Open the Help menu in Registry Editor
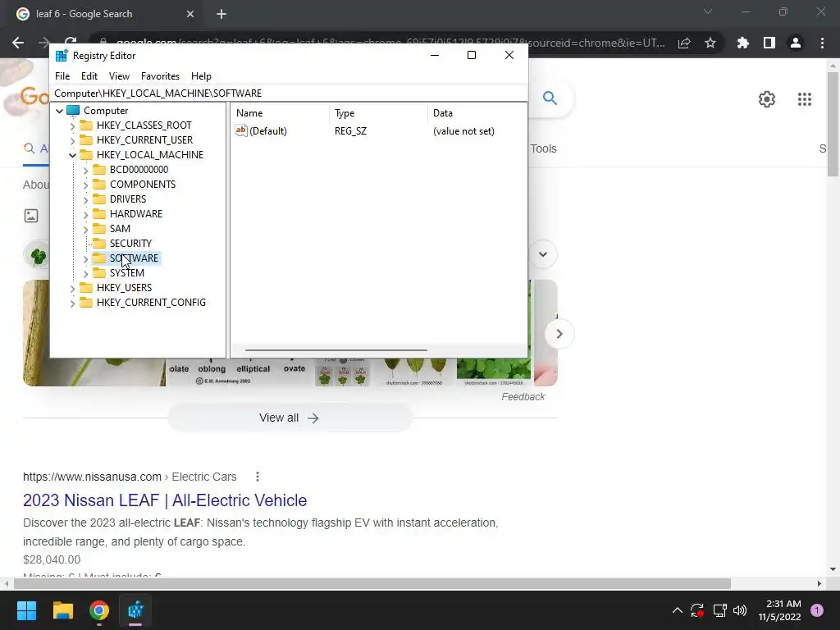 201,76
